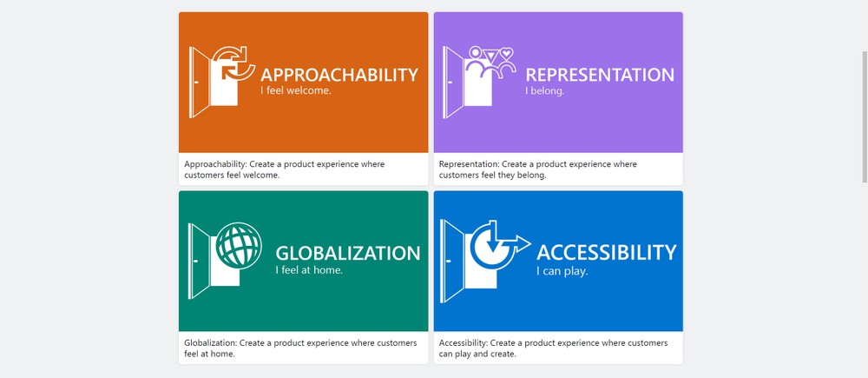Click the "I belong." tagline
The height and width of the screenshot is (378, 868).
544,90
